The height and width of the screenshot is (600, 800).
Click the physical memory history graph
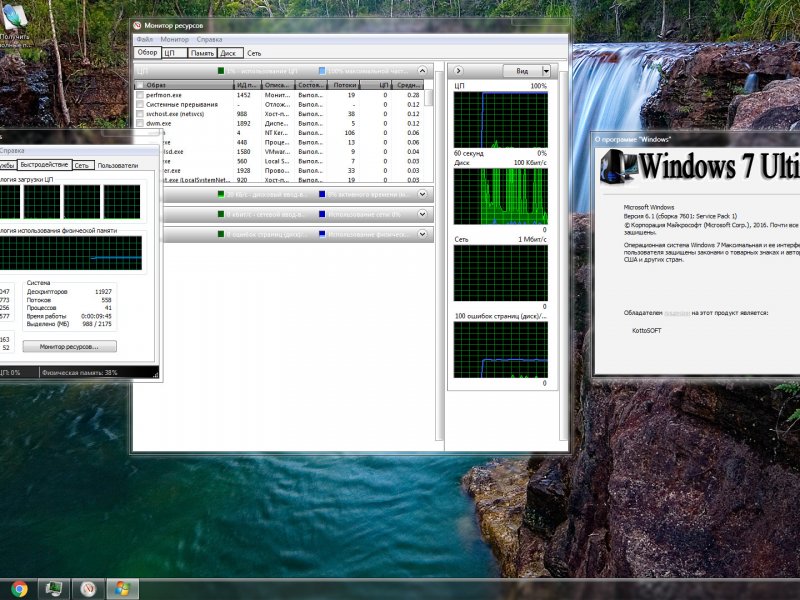(71, 253)
